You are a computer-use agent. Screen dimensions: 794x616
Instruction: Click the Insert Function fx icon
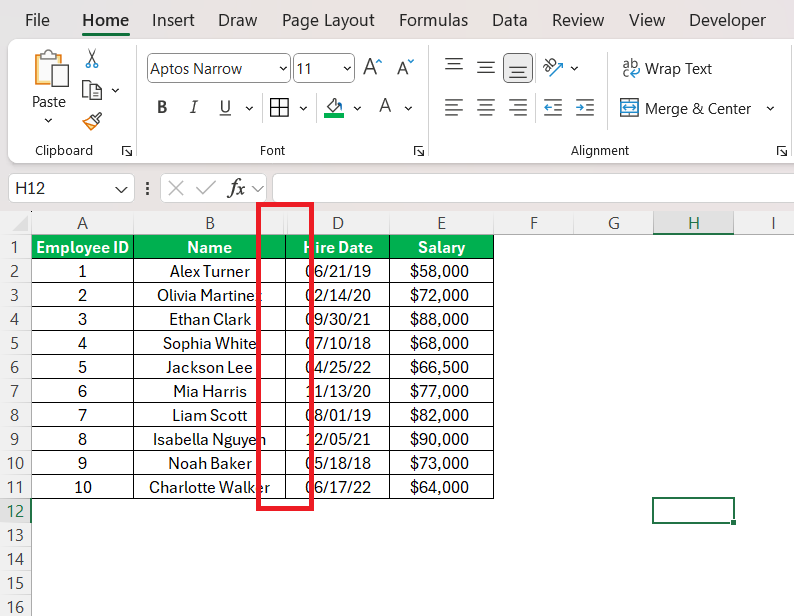(236, 188)
